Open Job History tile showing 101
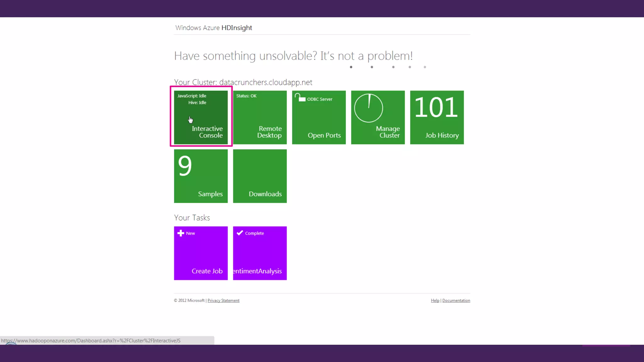The width and height of the screenshot is (644, 362). click(437, 117)
